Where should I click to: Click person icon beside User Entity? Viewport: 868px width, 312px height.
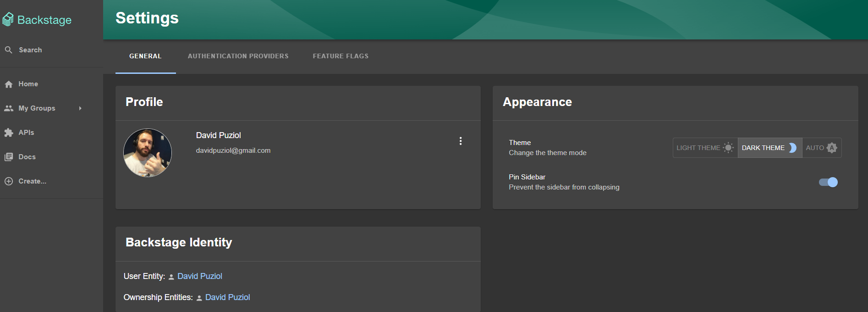[x=171, y=277]
